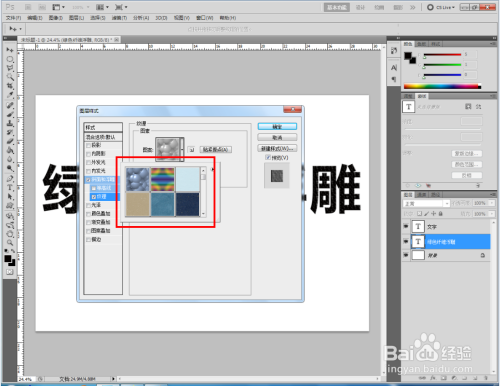Image resolution: width=500 pixels, height=386 pixels.
Task: Select the Healing Brush tool
Action: [x=10, y=105]
